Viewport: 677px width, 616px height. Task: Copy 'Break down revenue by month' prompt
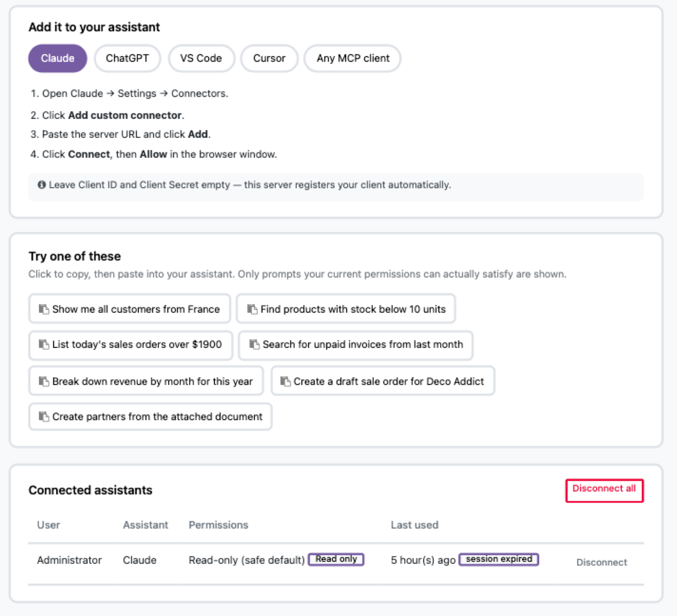(x=146, y=381)
